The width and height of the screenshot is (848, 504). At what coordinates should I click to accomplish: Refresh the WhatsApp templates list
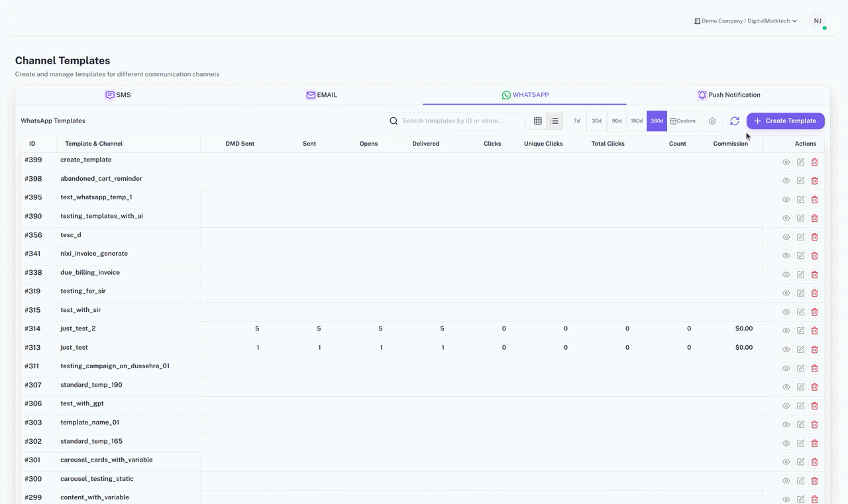(735, 121)
